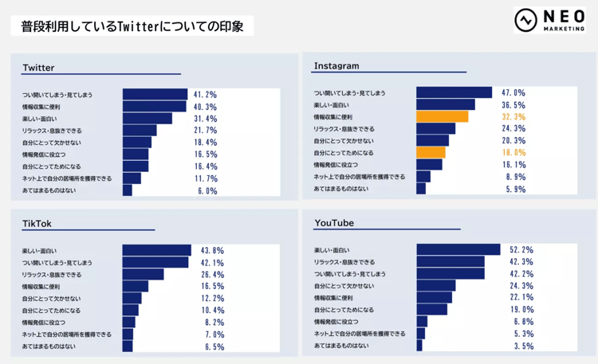598x364 pixels.
Task: Click the slide title about Twitter impressions
Action: tap(132, 26)
